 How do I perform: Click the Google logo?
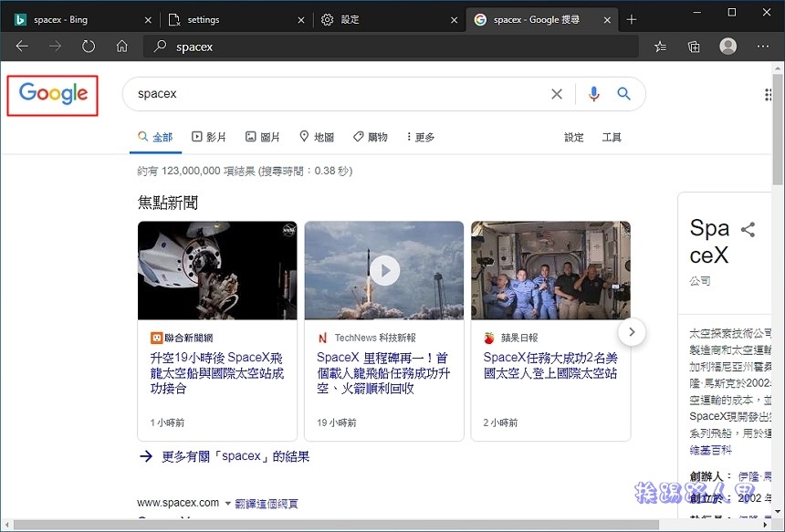(x=53, y=94)
